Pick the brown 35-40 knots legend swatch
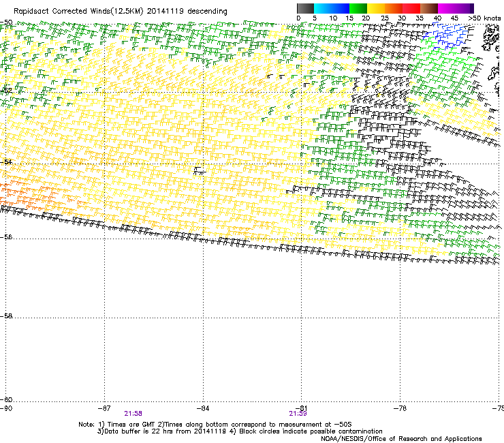The height and width of the screenshot is (443, 504). 429,8
